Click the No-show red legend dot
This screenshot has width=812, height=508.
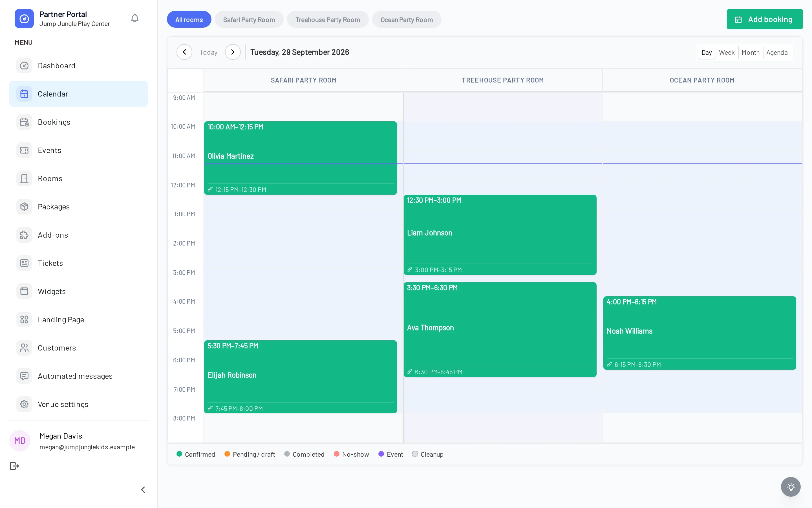(x=337, y=454)
